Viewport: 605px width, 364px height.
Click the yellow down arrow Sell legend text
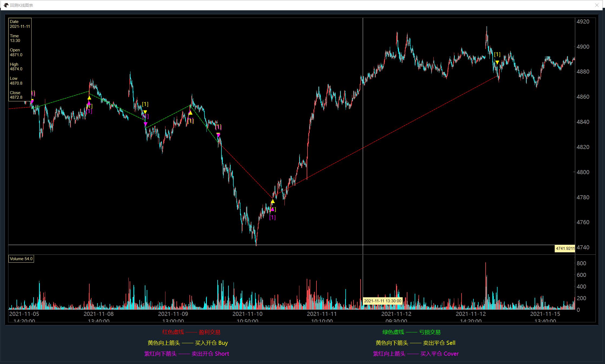[x=415, y=343]
